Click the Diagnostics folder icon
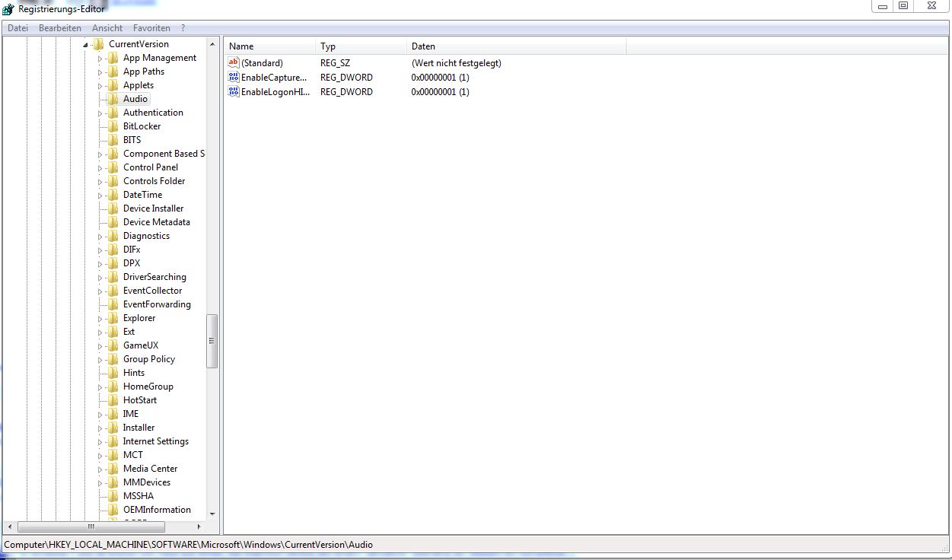Image resolution: width=952 pixels, height=560 pixels. (113, 236)
